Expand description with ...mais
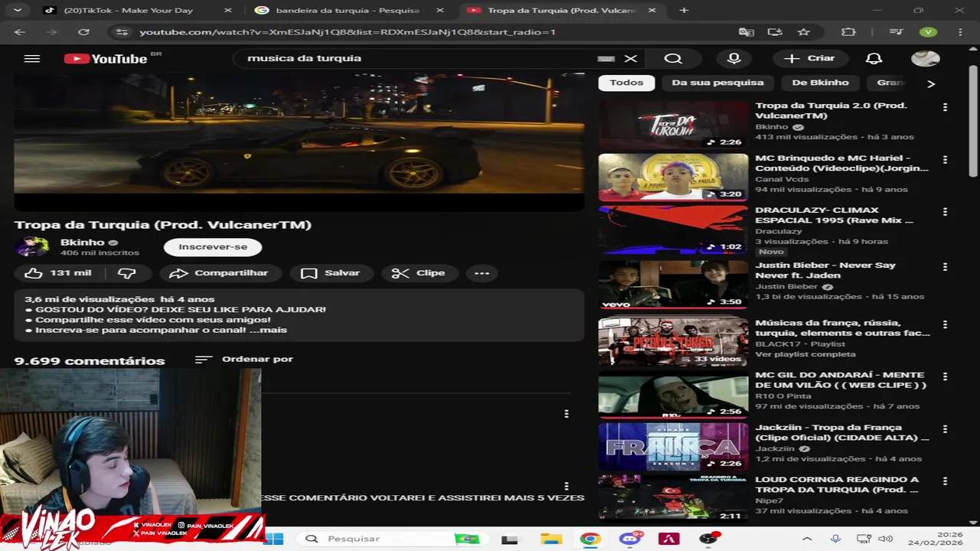 pyautogui.click(x=268, y=330)
